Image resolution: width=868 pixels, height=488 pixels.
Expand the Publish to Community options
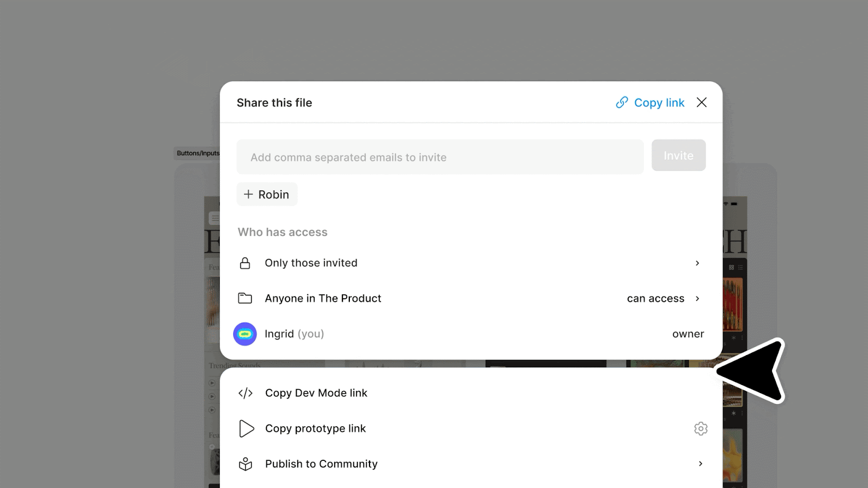(700, 464)
